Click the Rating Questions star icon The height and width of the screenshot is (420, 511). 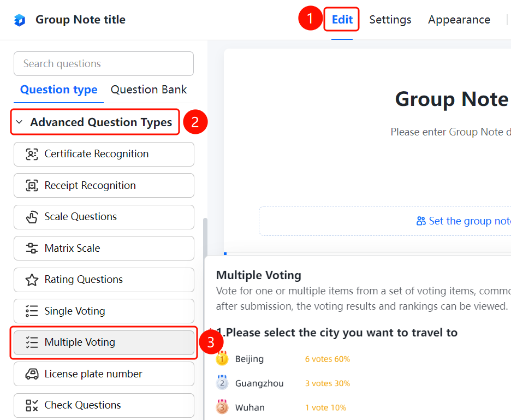32,280
